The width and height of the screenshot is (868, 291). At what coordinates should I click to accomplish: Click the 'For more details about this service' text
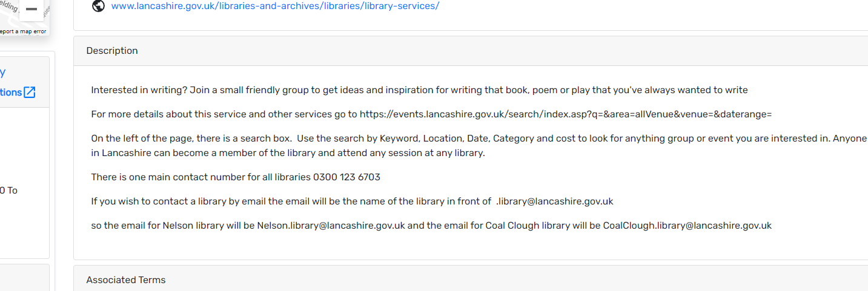[224, 114]
